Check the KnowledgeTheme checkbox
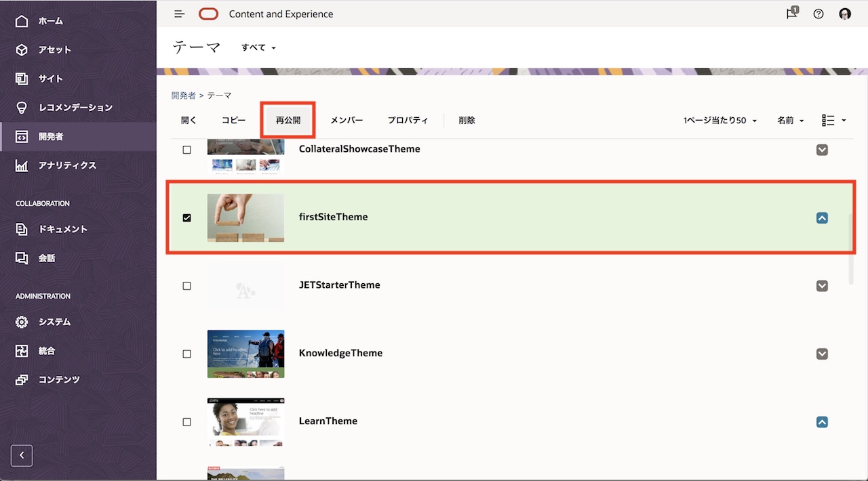Viewport: 868px width, 481px height. (187, 354)
